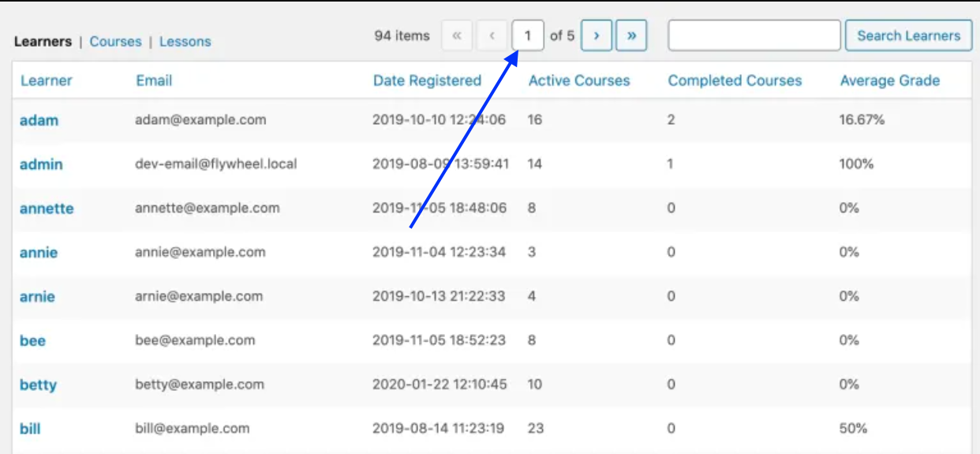Click the 94 items count label
The height and width of the screenshot is (454, 980).
[402, 36]
